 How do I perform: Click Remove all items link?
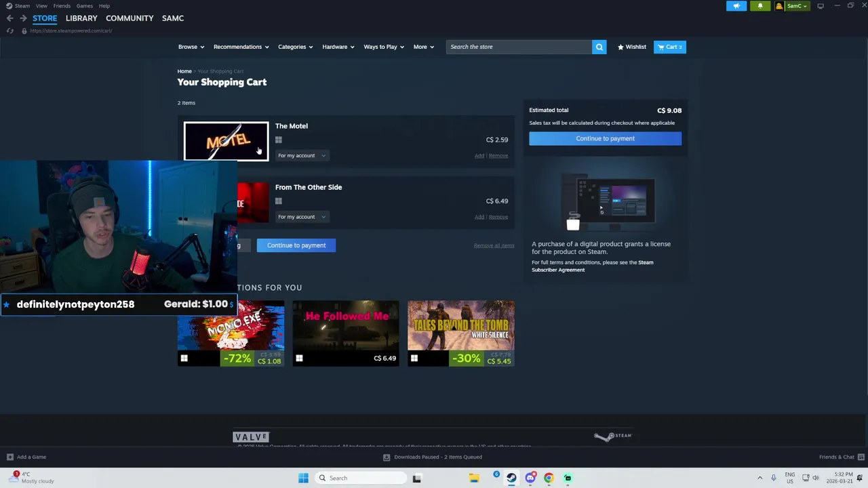(x=494, y=245)
